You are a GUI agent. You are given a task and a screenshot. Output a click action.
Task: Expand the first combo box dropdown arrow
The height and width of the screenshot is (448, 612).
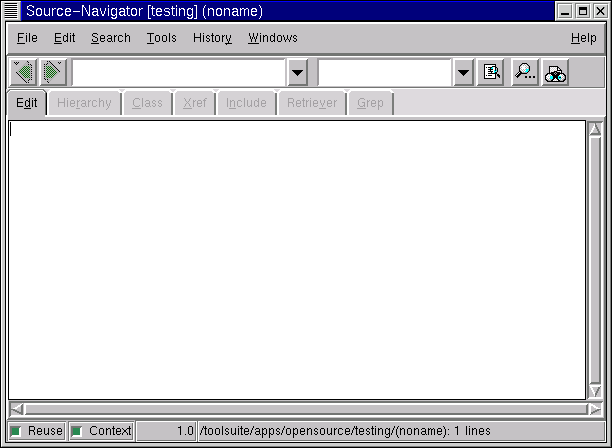click(x=297, y=73)
